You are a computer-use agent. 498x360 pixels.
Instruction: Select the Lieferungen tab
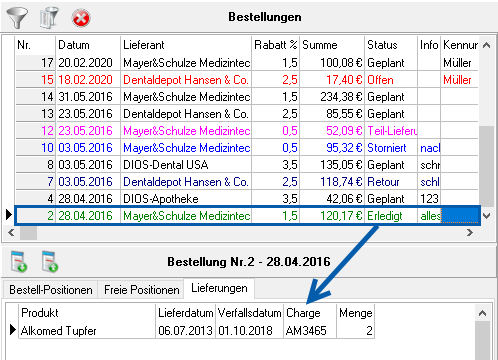point(219,288)
